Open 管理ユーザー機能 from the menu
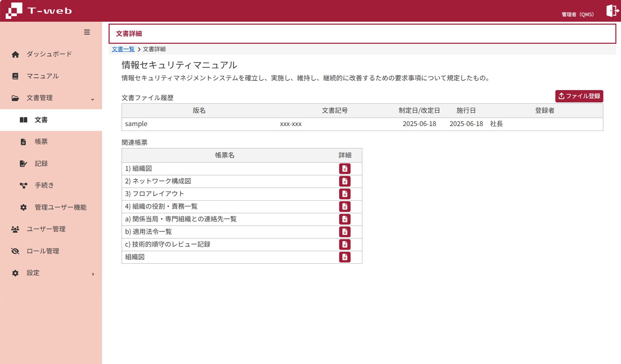621x364 pixels. [x=23, y=207]
